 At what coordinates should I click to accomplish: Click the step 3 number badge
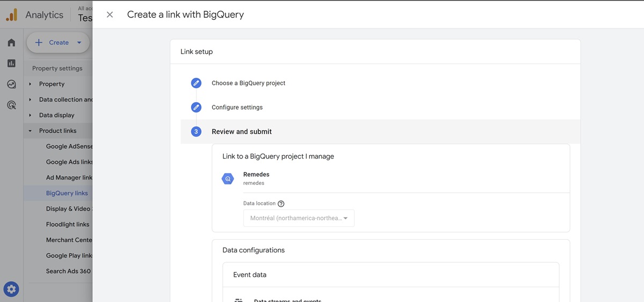click(x=196, y=132)
